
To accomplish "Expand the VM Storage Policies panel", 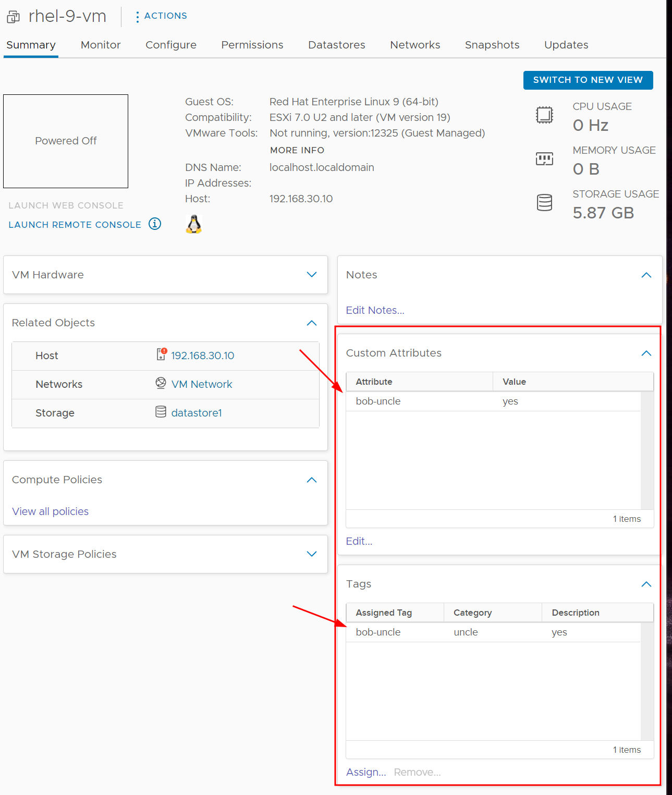I will click(x=312, y=554).
